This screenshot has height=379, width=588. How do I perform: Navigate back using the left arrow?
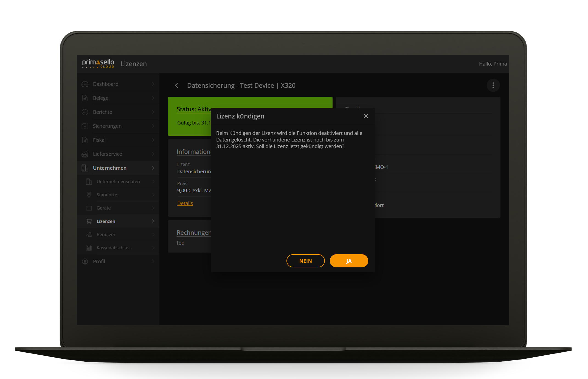click(x=176, y=85)
